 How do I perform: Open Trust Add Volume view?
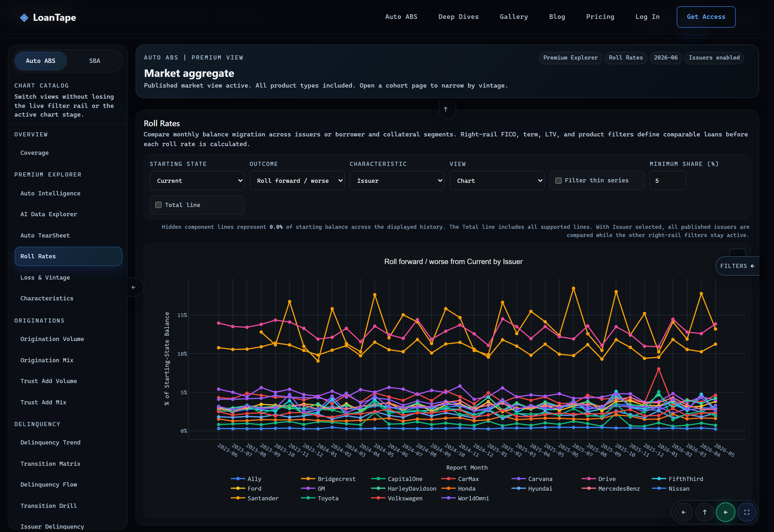pyautogui.click(x=68, y=381)
